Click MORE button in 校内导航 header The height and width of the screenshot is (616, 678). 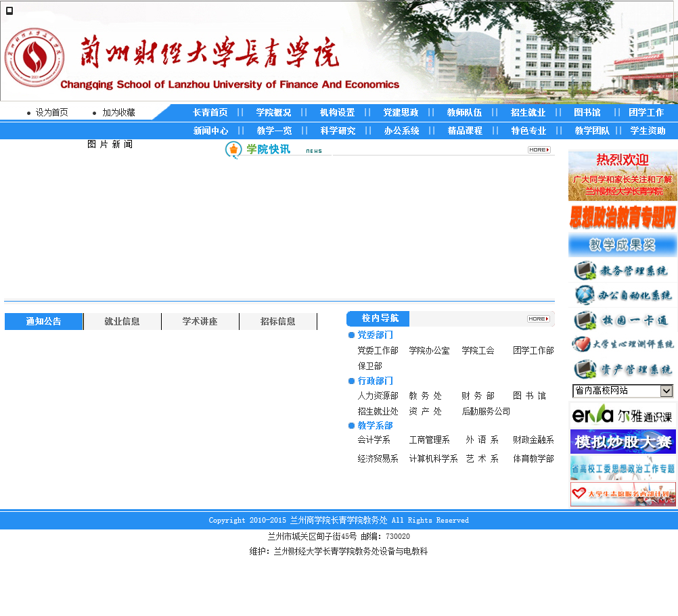click(539, 318)
